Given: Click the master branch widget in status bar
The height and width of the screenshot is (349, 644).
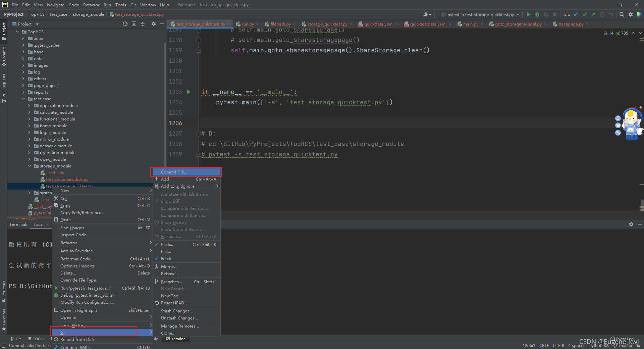Looking at the screenshot, I should pos(625,345).
